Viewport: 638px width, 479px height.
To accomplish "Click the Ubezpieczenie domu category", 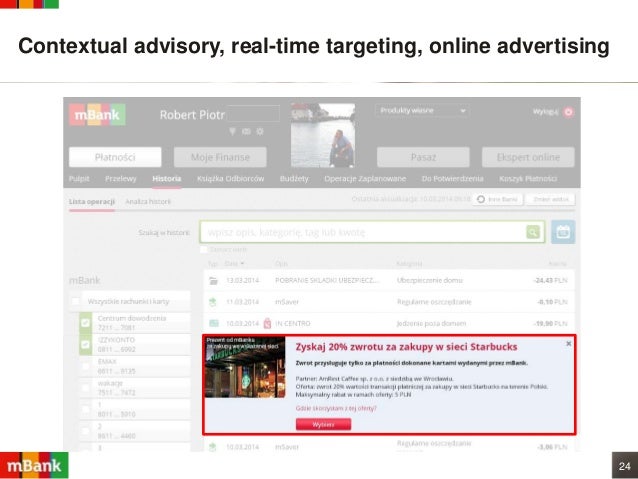I will [x=430, y=280].
